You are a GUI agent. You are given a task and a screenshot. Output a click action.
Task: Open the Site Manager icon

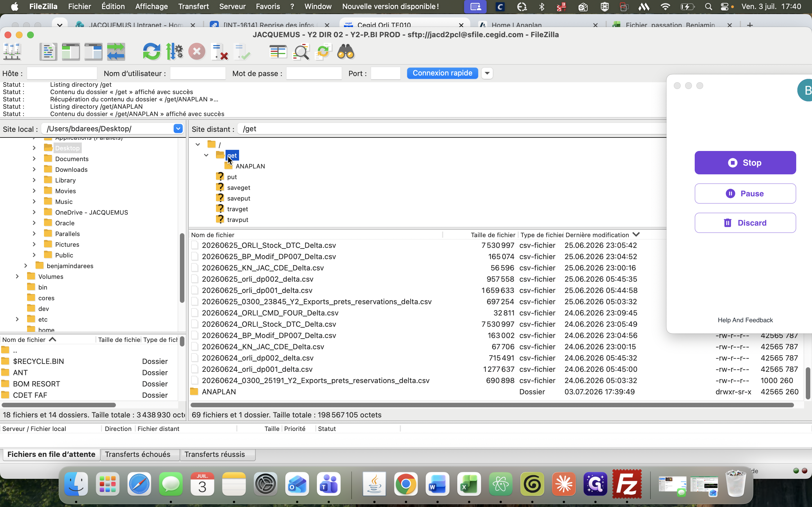12,52
